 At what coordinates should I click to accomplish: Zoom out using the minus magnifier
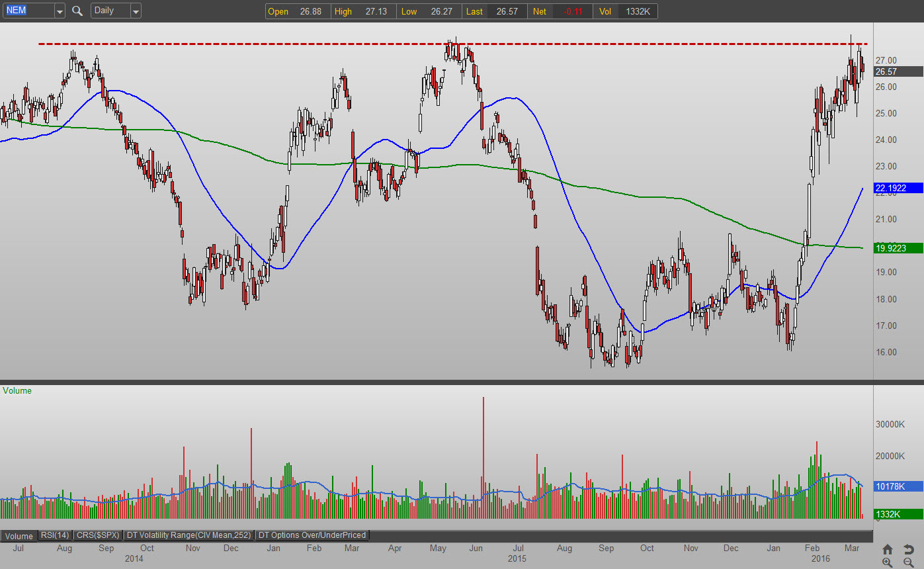(x=908, y=562)
